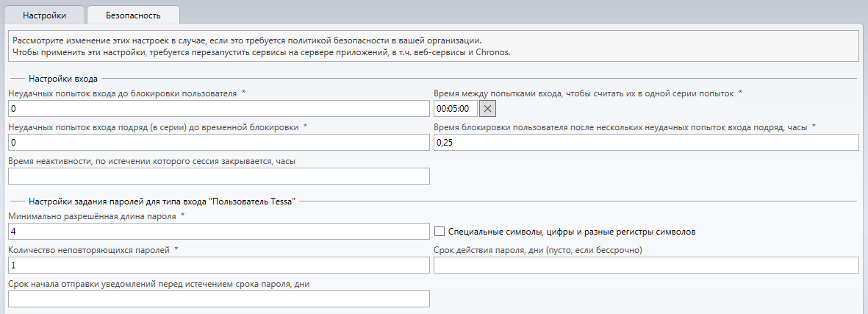Click the Срок действия пароля label
Viewport: 868px width, 314px height.
538,249
